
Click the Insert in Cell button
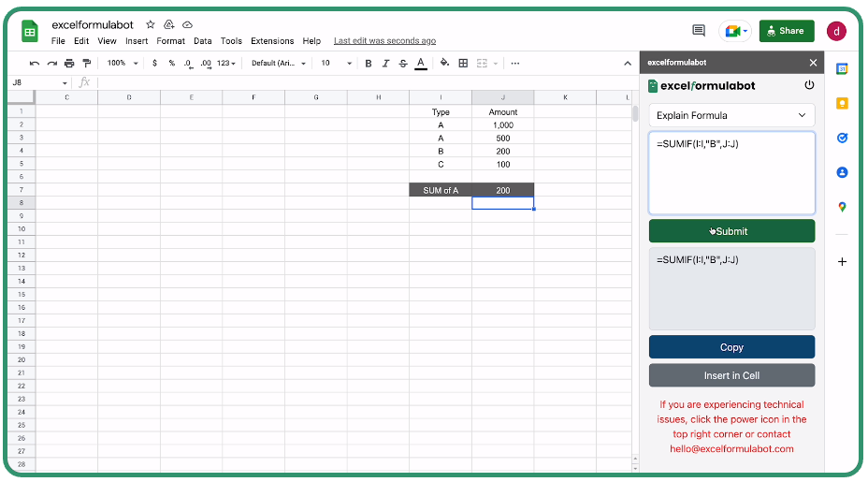point(731,375)
